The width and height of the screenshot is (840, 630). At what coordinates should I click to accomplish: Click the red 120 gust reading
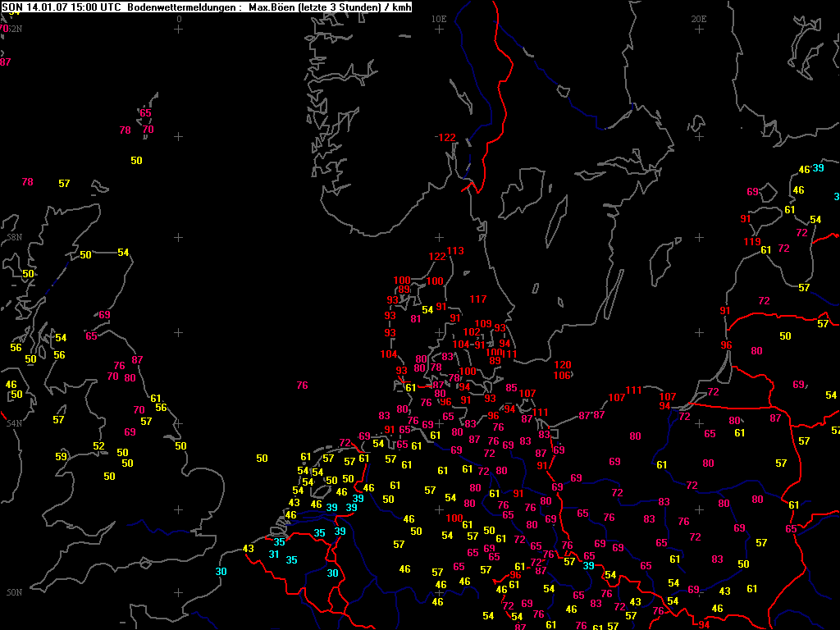[563, 365]
